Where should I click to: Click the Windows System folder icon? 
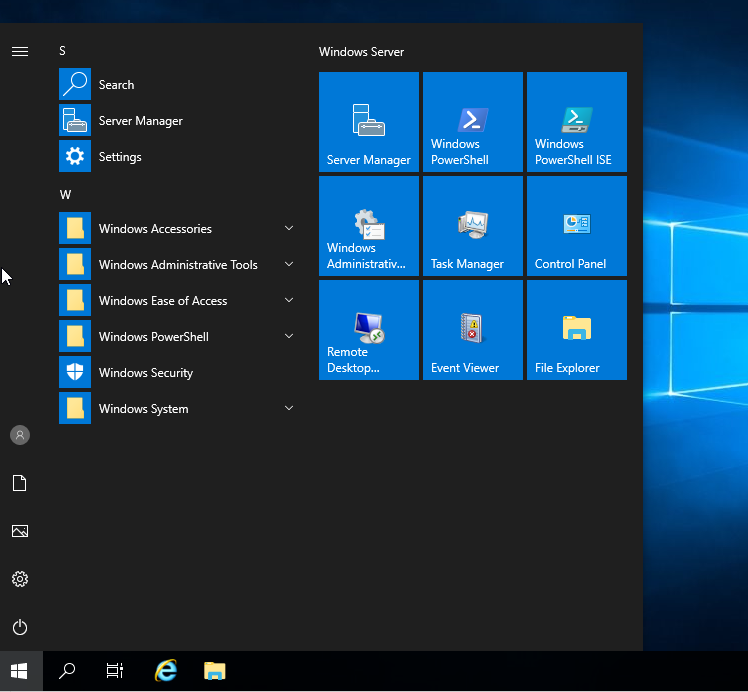point(75,408)
